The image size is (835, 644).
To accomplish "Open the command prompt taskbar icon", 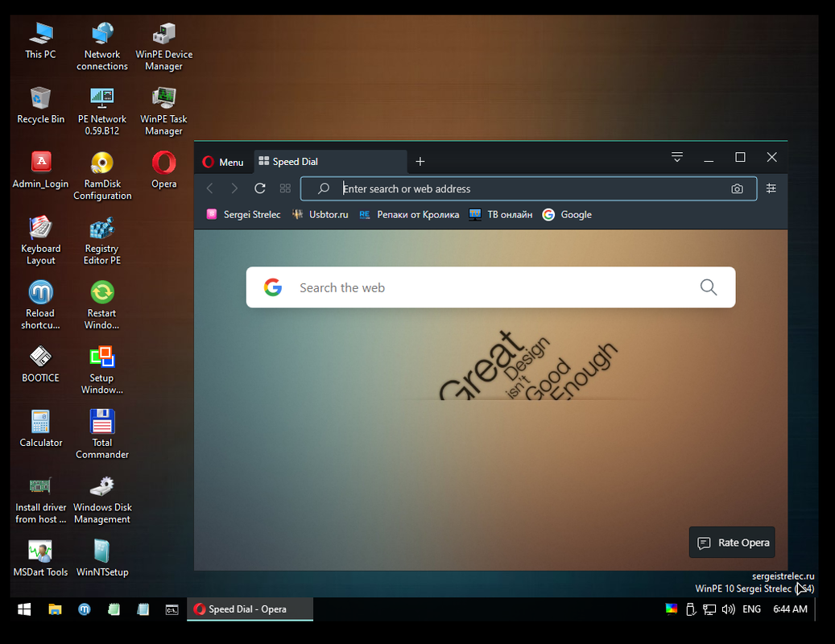I will pyautogui.click(x=172, y=609).
